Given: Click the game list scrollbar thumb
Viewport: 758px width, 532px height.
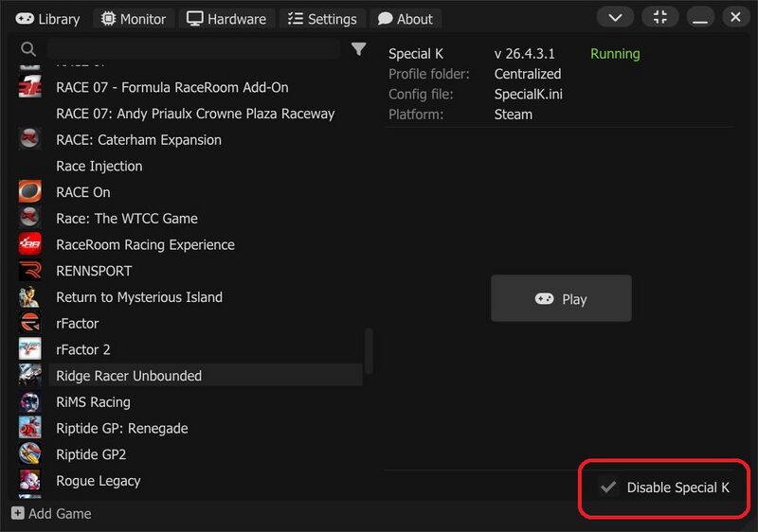Looking at the screenshot, I should click(x=369, y=351).
